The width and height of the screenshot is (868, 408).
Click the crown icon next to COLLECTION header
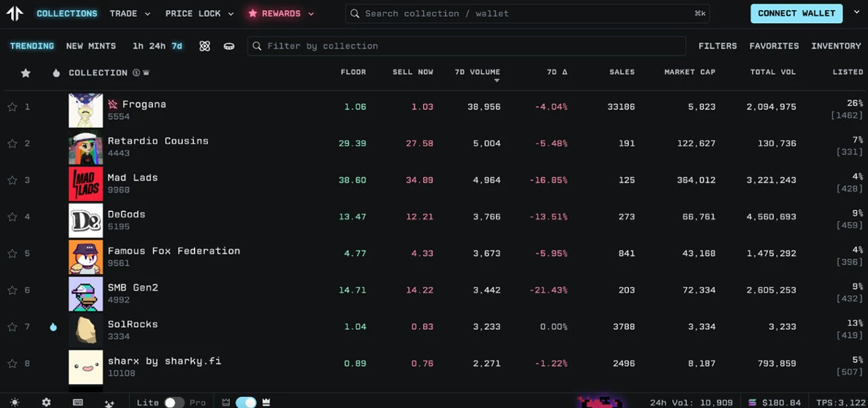[146, 73]
